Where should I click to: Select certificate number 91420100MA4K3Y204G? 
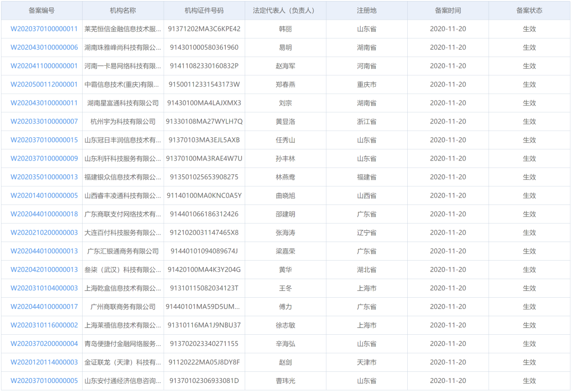(x=204, y=270)
